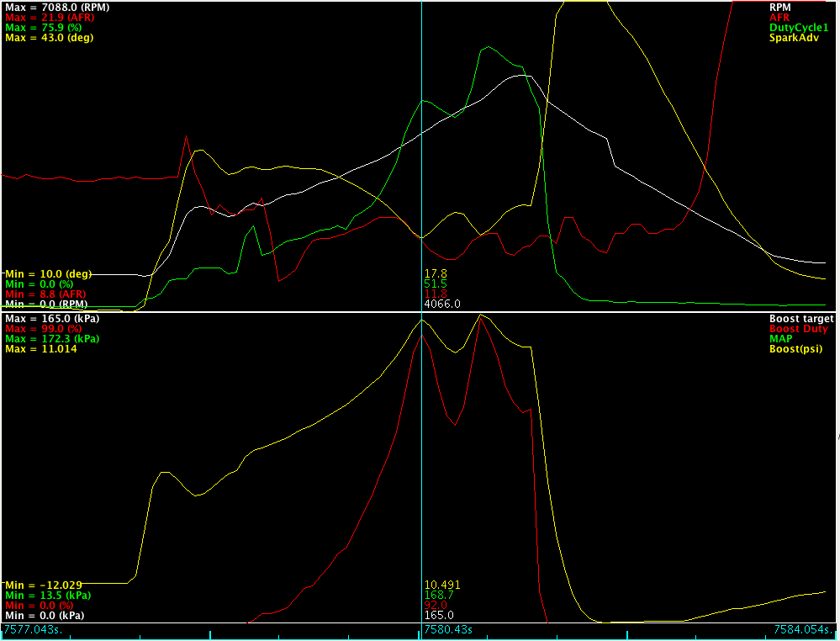This screenshot has height=641, width=840.
Task: Click cursor value 92.0 boost duty
Action: tap(436, 606)
